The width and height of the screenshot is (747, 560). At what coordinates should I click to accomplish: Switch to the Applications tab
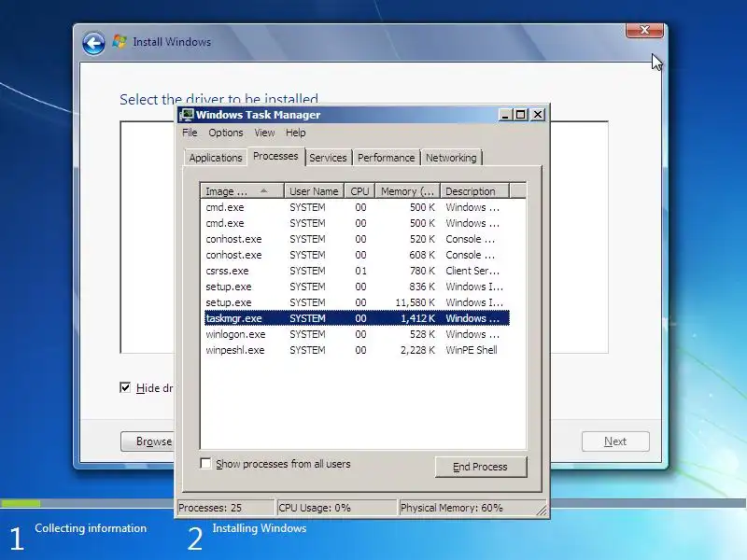point(216,158)
